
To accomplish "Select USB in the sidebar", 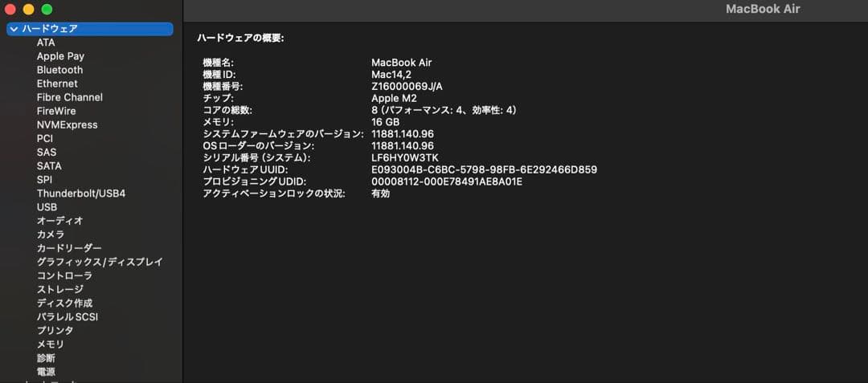I will click(x=47, y=207).
